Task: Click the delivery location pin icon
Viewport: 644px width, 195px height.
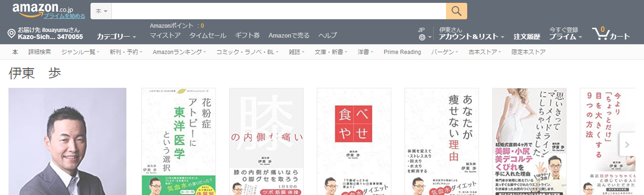Action: (x=12, y=34)
